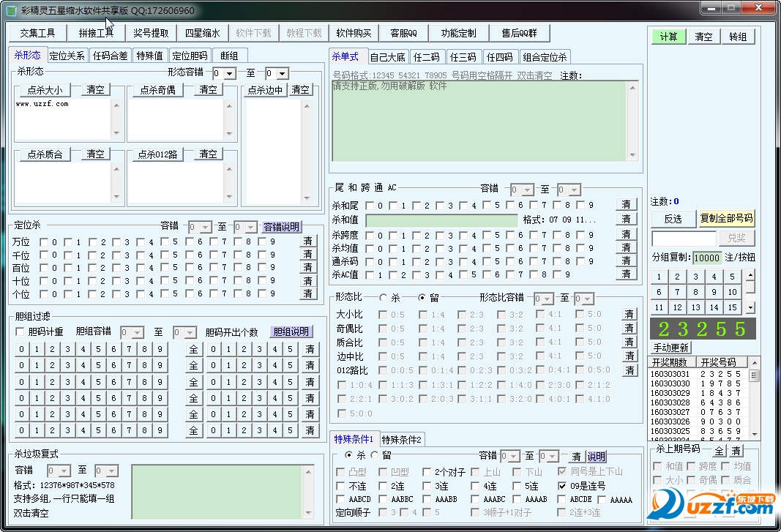Viewport: 781px width, 532px height.
Task: Click the 杀单式 number entry text area
Action: click(479, 121)
